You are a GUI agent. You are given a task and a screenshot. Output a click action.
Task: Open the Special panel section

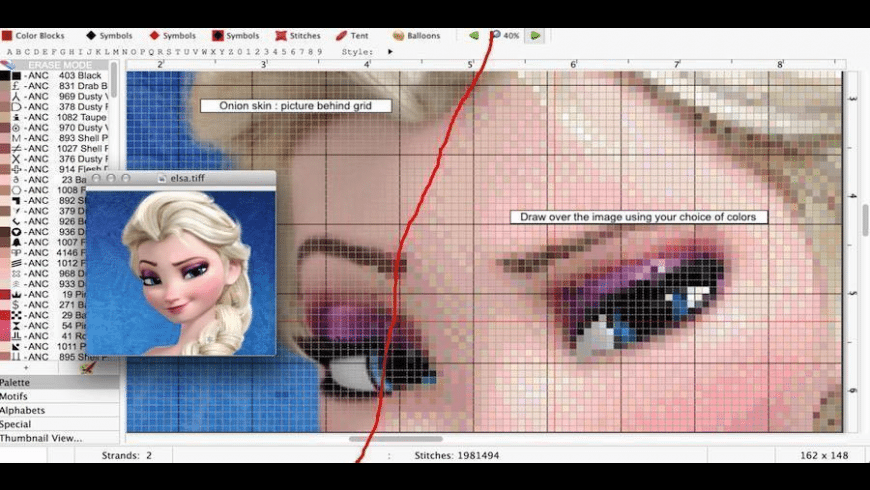tap(16, 425)
